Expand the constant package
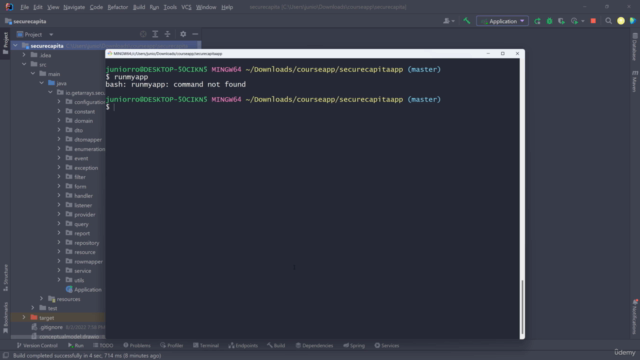The image size is (640, 360). (x=59, y=111)
